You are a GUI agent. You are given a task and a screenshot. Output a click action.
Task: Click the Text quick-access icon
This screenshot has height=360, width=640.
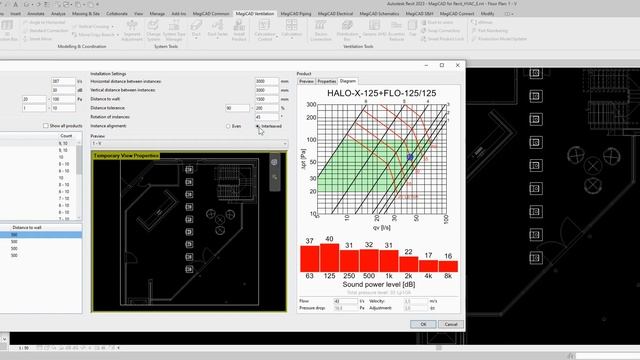(x=15, y=4)
